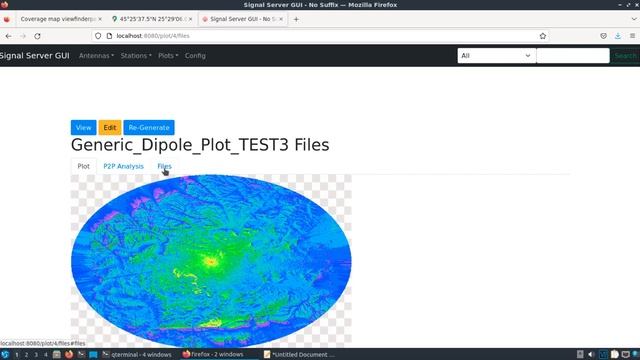Switch to workspace 3

coord(36,355)
